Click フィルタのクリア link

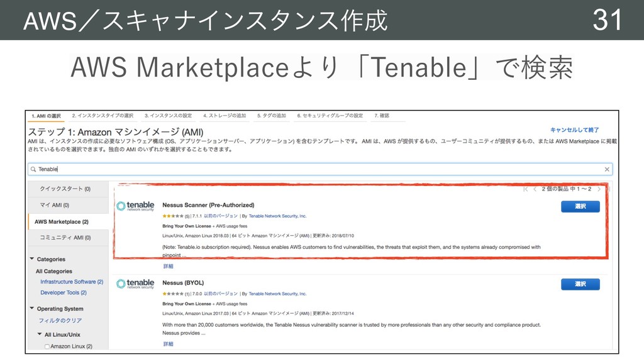(60, 321)
